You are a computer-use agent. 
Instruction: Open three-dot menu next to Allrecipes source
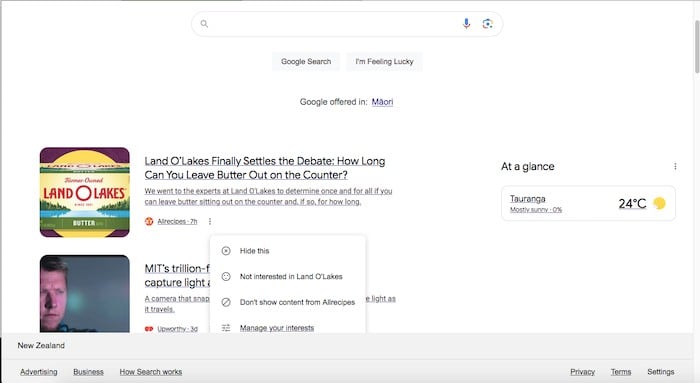[x=210, y=221]
